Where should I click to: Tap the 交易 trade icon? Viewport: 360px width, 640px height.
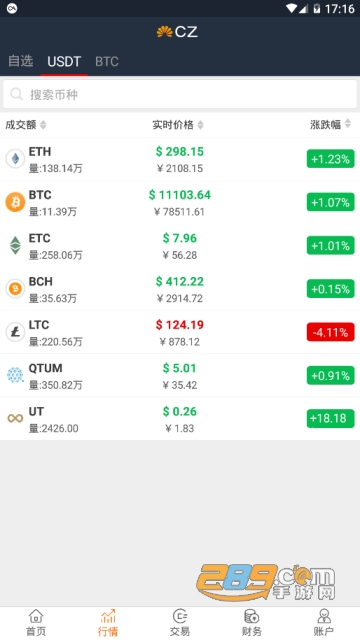point(180,616)
